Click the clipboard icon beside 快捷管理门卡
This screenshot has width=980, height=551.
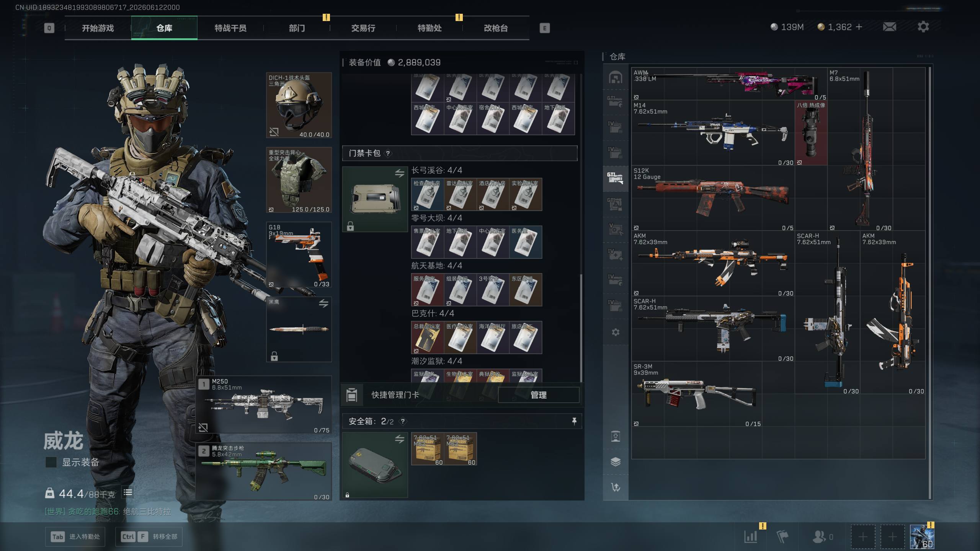pos(351,395)
